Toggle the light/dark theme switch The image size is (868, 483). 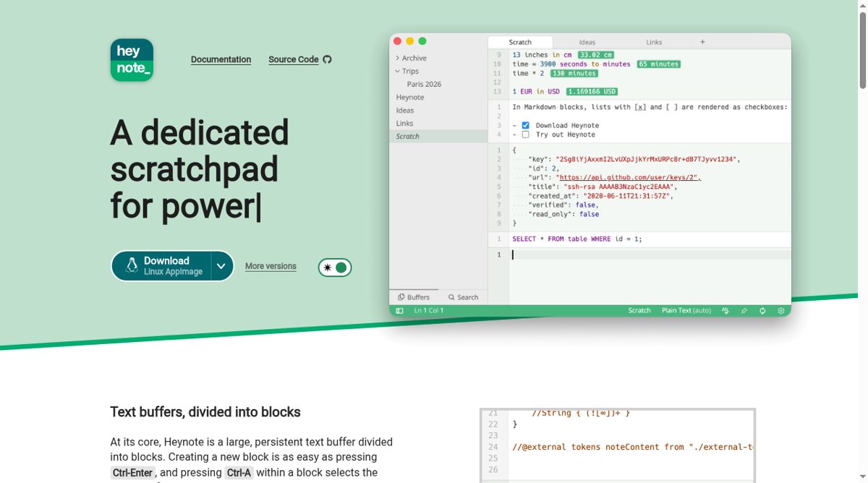pyautogui.click(x=335, y=268)
